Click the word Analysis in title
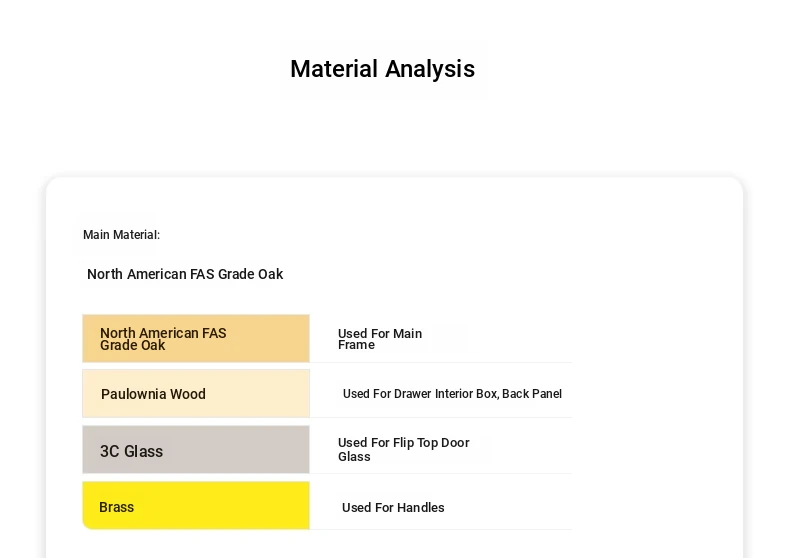The width and height of the screenshot is (790, 558). [430, 69]
